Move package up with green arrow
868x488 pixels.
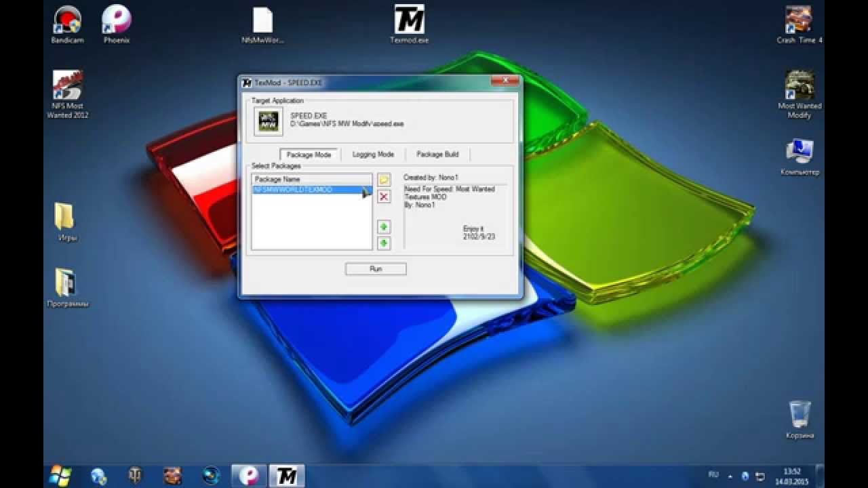[x=384, y=227]
